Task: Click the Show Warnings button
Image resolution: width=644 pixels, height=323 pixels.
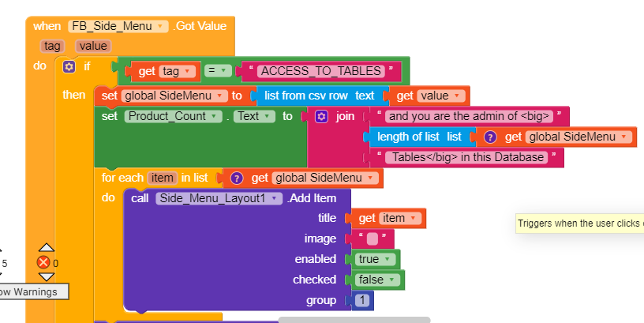Action: pos(34,291)
